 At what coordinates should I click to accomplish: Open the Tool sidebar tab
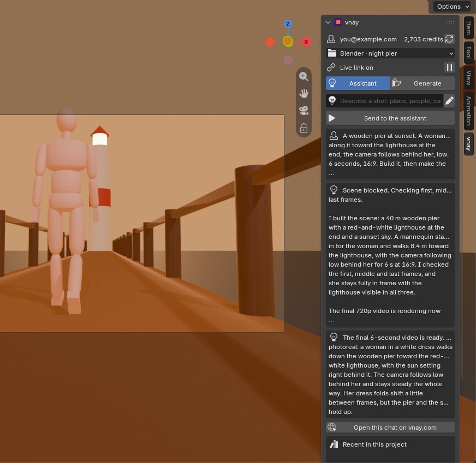click(469, 52)
